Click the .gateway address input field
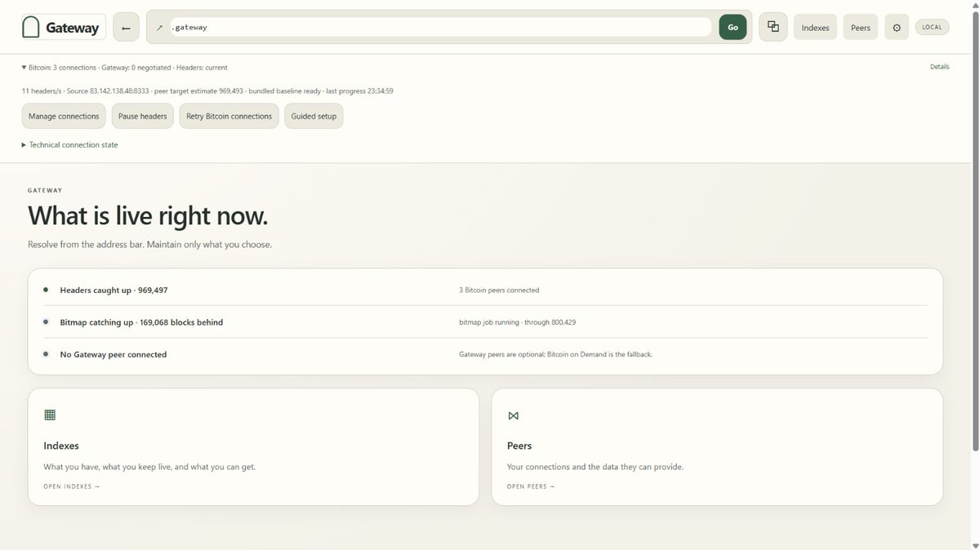The height and width of the screenshot is (550, 980). coord(440,27)
